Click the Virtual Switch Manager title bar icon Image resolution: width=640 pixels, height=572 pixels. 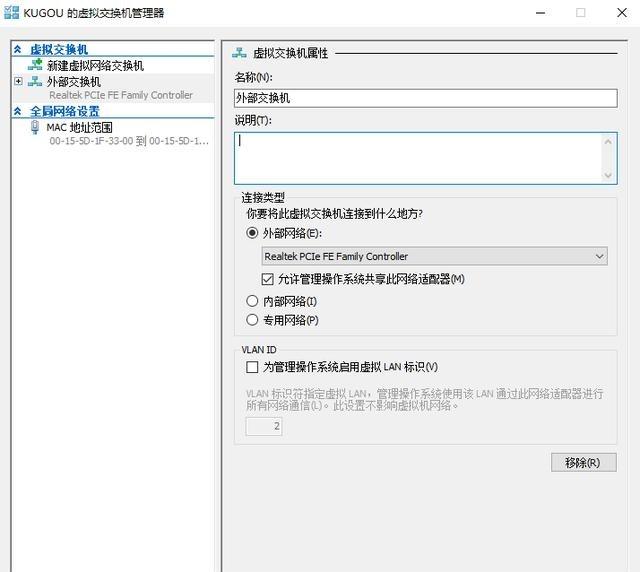pos(11,13)
